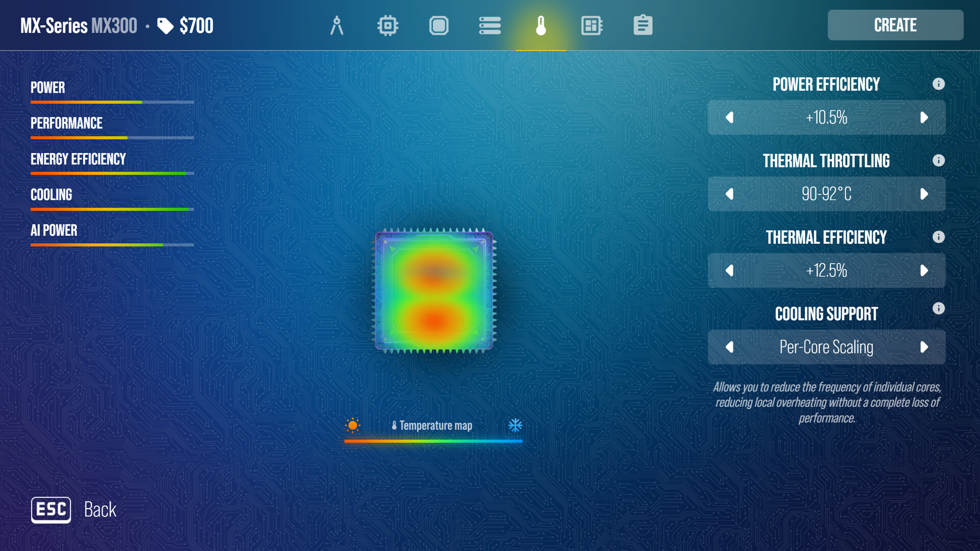The image size is (980, 551).
Task: Select the COOLING stat in the sidebar
Action: pos(51,194)
